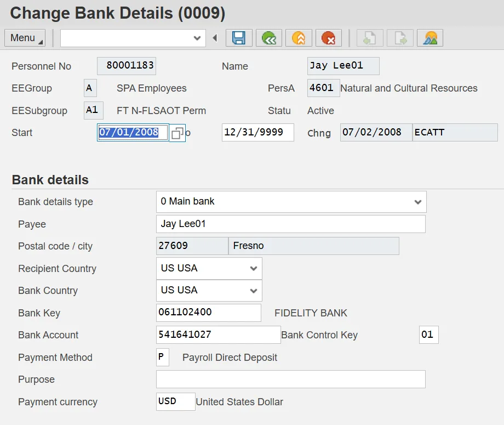Click the end date field showing 12/31/9999
The width and height of the screenshot is (504, 425).
[x=257, y=133]
